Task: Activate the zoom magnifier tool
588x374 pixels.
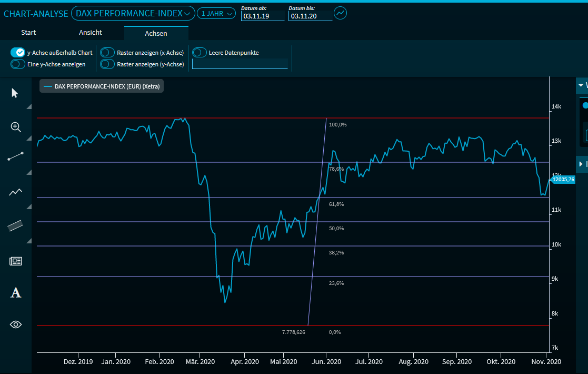Action: [x=16, y=127]
